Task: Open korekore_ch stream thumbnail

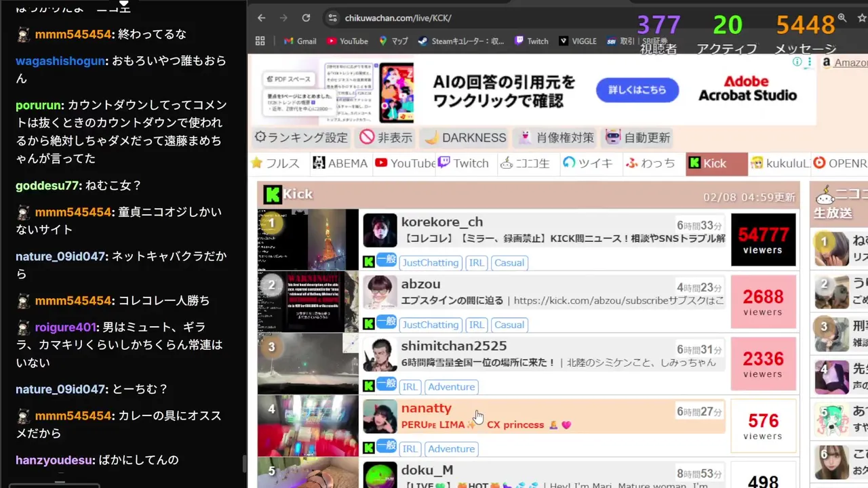Action: pos(308,239)
